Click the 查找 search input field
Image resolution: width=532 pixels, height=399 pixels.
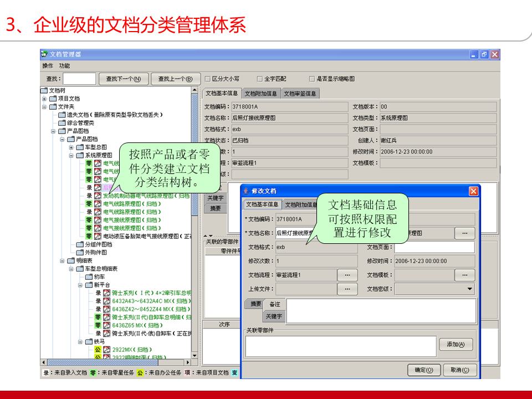tap(79, 79)
